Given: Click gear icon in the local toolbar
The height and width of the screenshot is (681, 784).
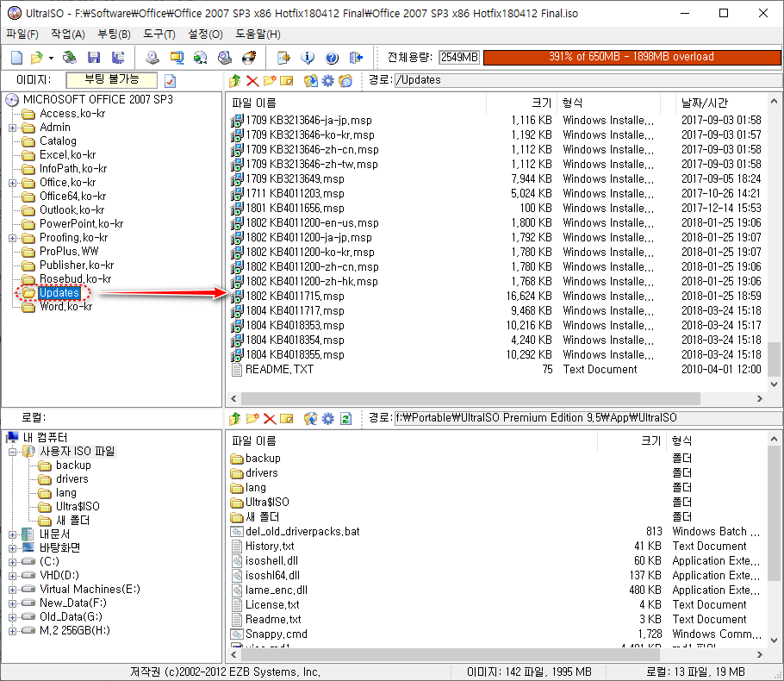Looking at the screenshot, I should tap(327, 418).
